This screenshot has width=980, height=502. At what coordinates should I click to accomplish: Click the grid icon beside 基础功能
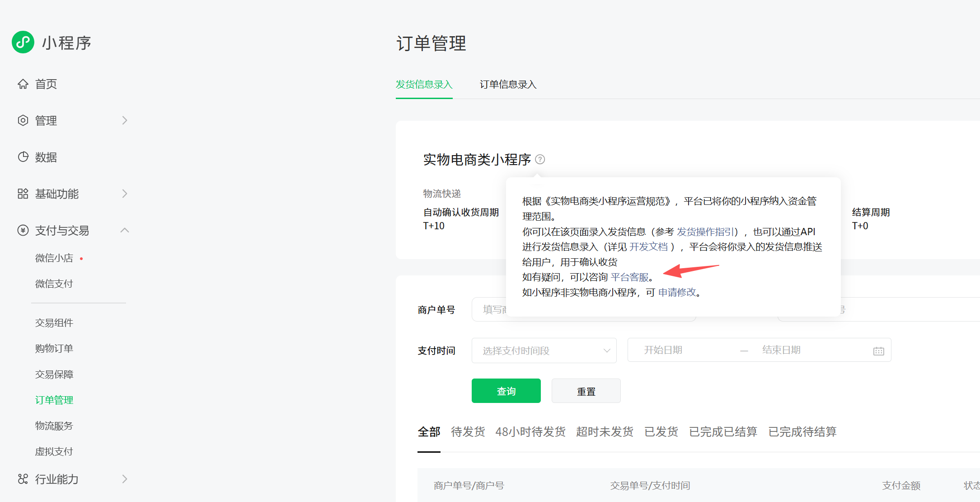tap(23, 194)
